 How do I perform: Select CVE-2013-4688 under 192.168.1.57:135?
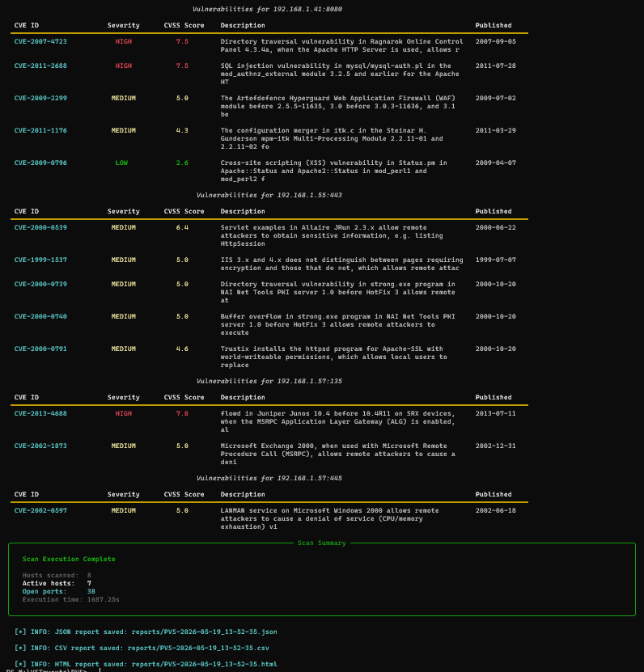tap(40, 413)
